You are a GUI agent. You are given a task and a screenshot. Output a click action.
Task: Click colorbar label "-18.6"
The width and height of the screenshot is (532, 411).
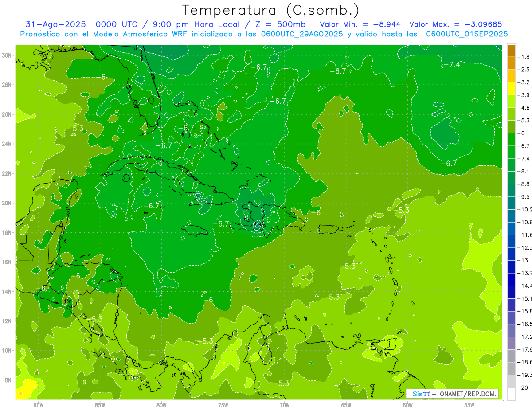(525, 362)
